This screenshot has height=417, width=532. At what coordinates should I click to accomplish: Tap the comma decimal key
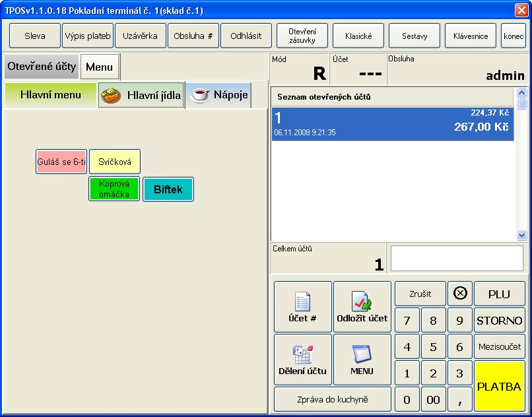pos(460,399)
